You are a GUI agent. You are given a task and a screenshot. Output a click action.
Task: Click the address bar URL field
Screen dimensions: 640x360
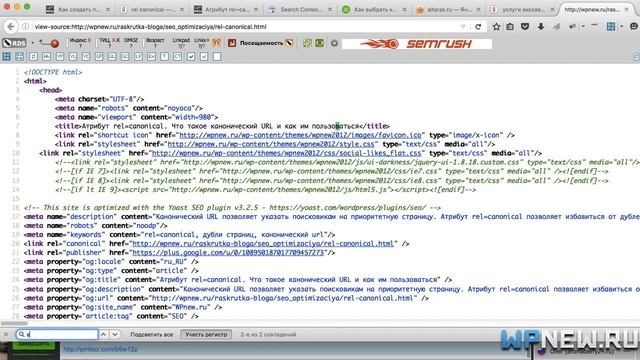point(245,27)
